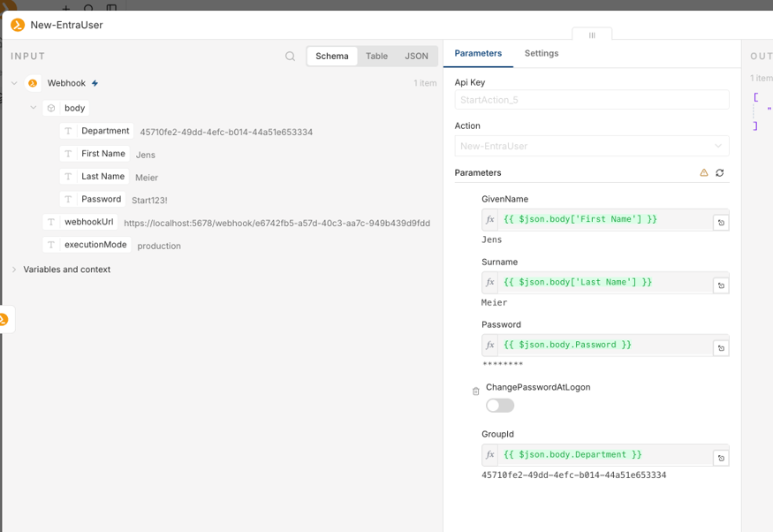This screenshot has height=532, width=773.
Task: Click the panel drag handle above Parameters
Action: point(592,34)
